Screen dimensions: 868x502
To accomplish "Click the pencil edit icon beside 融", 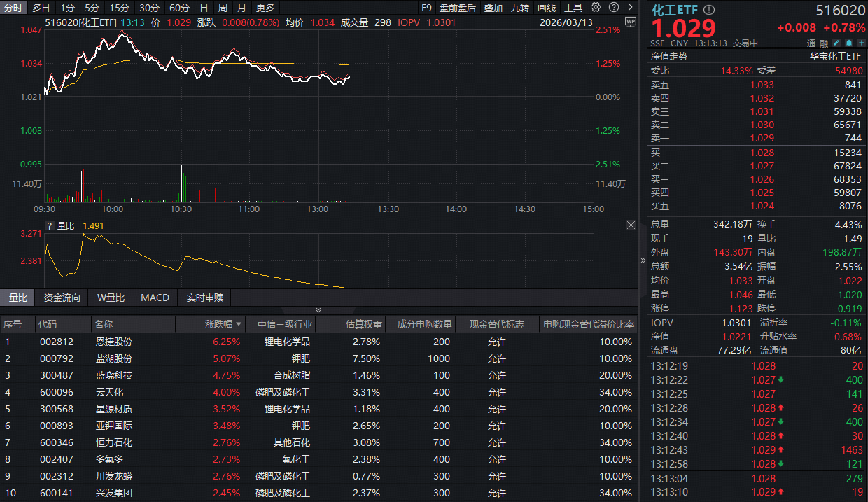I will point(836,42).
